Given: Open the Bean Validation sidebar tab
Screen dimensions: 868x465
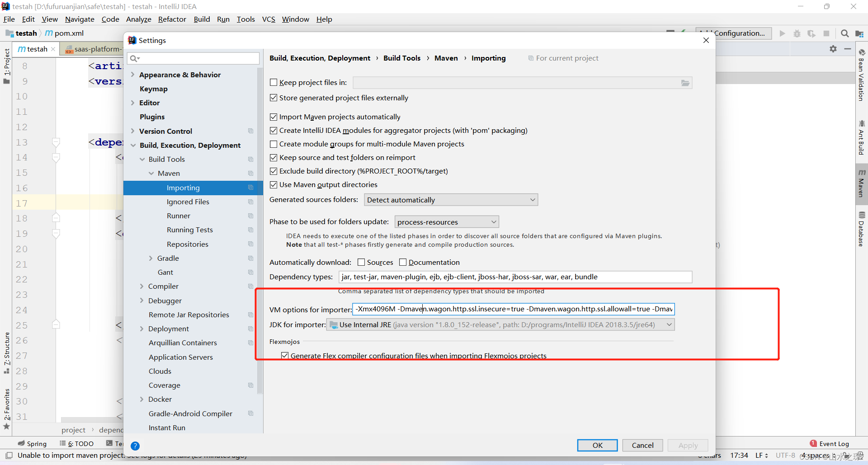Looking at the screenshot, I should tap(862, 75).
